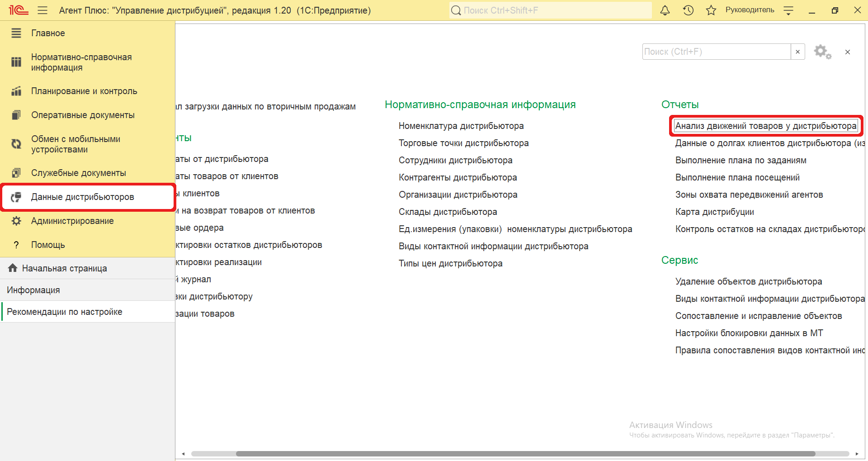Open Данные о долгах клиентов дистрибьютора
868x461 pixels.
pyautogui.click(x=770, y=143)
